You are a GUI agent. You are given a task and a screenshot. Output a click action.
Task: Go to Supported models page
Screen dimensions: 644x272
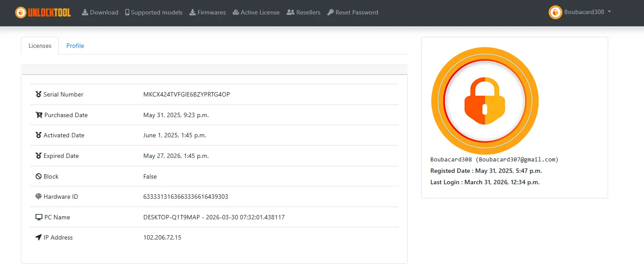click(x=154, y=12)
